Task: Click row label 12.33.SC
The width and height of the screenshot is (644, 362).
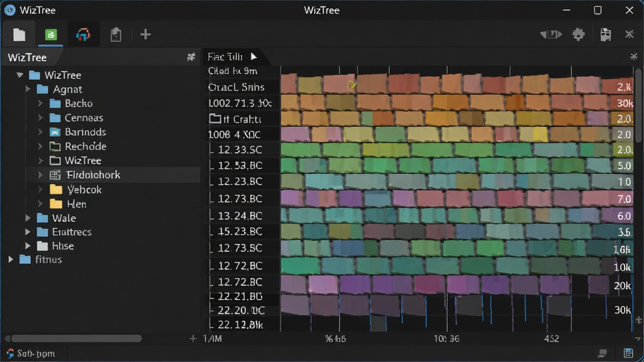Action: [240, 150]
